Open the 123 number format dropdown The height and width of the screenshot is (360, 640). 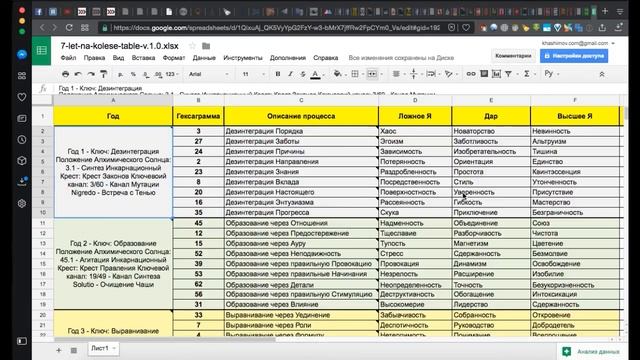click(172, 74)
